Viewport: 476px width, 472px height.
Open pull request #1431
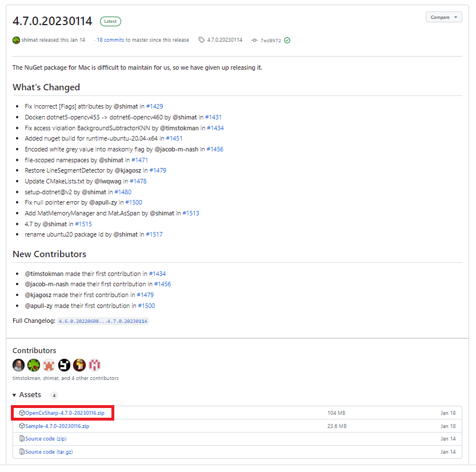[213, 117]
